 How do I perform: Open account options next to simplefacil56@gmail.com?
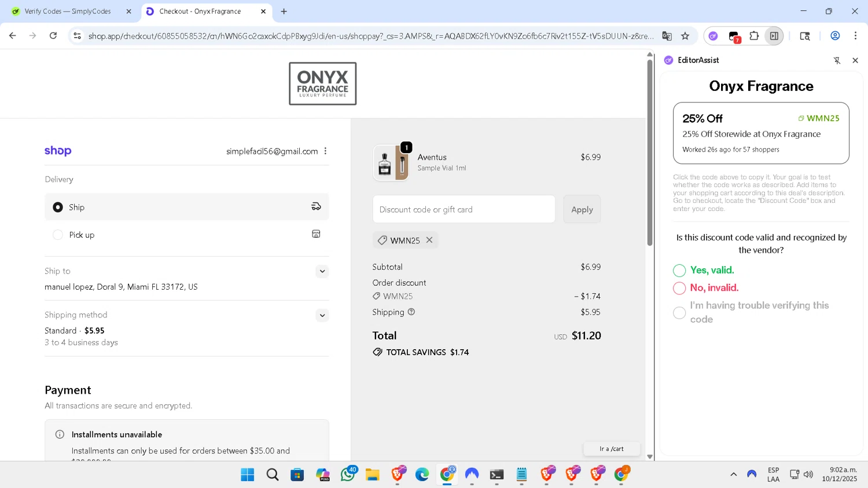[325, 151]
